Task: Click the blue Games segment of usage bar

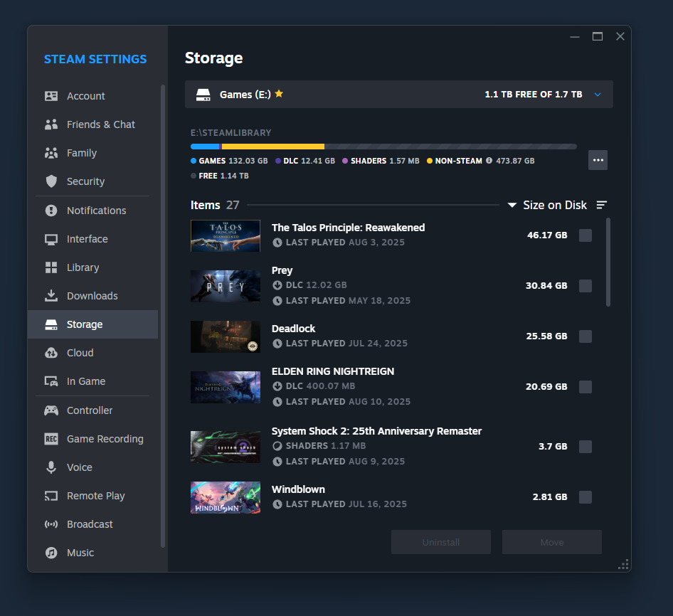Action: click(x=205, y=147)
